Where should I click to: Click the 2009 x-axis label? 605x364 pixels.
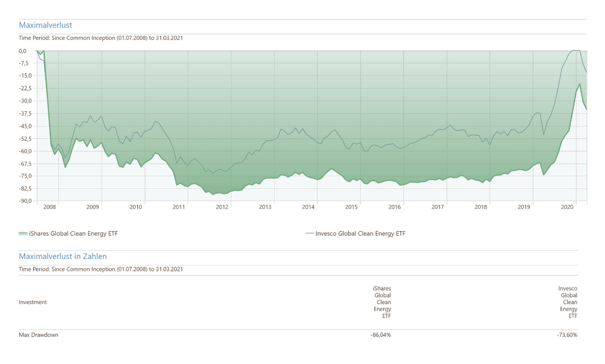tap(93, 207)
